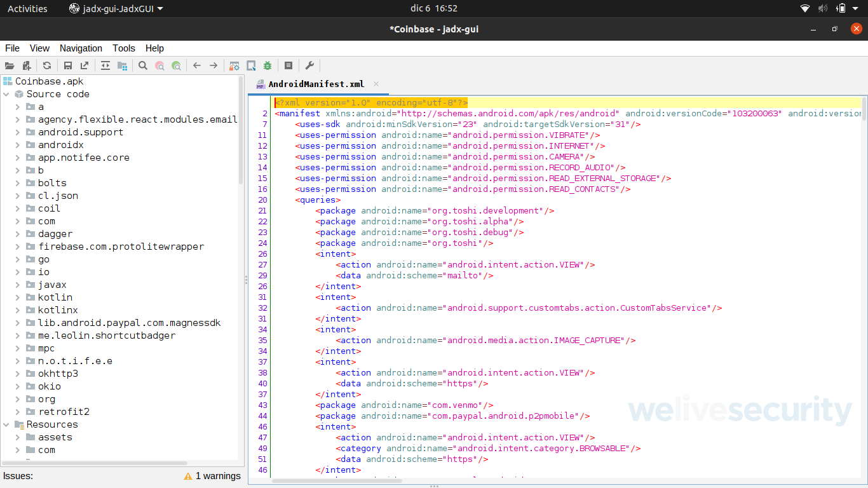868x488 pixels.
Task: Click the Reload files icon
Action: 47,65
